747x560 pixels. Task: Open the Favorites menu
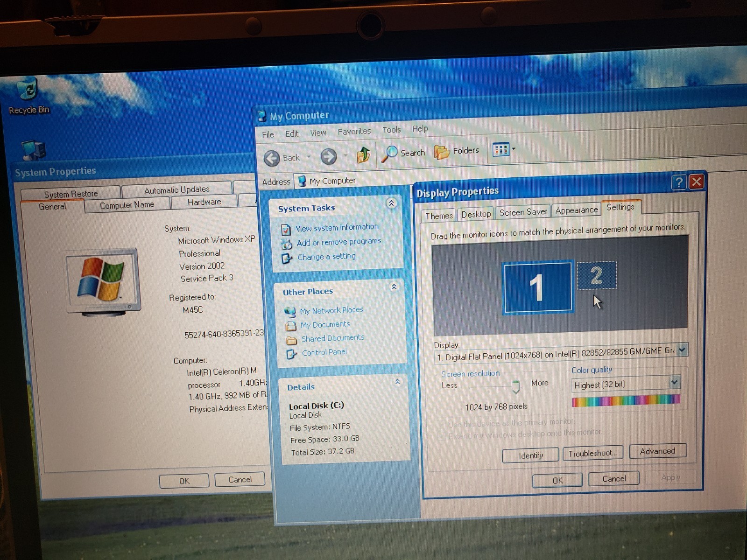(354, 132)
